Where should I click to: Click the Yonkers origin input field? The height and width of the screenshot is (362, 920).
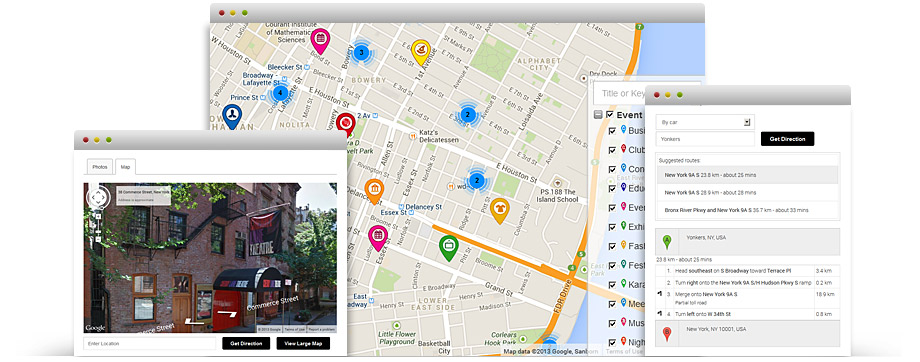(705, 139)
